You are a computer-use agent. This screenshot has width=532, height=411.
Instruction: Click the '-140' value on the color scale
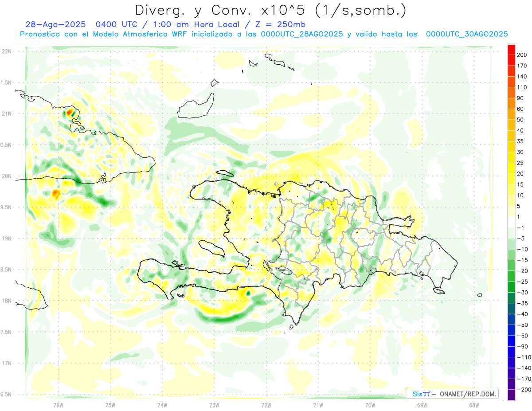click(x=524, y=368)
